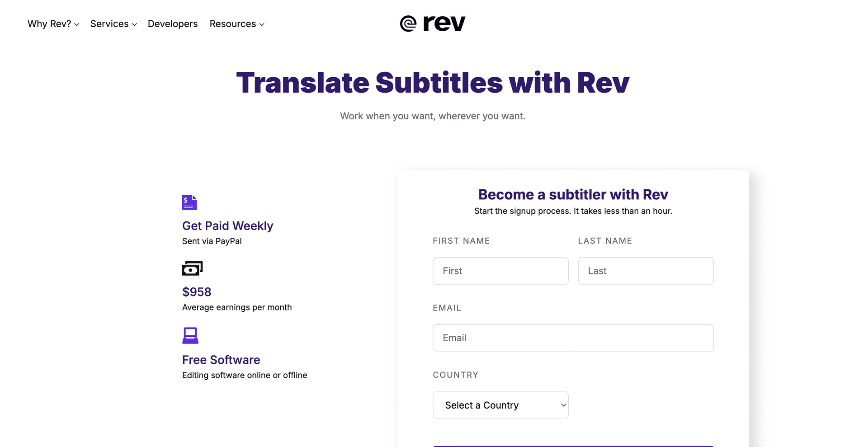The width and height of the screenshot is (868, 447).
Task: Click into the Email input field
Action: click(573, 338)
